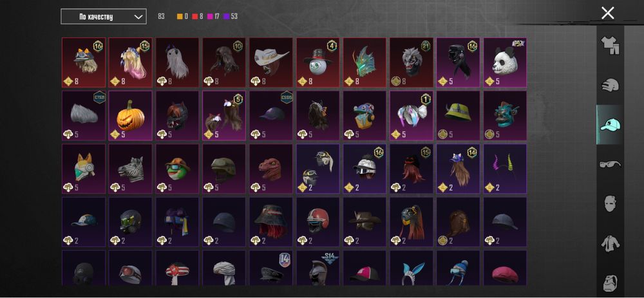Filter by the red quality swatch
Viewport: 644px width, 298px height.
point(194,17)
